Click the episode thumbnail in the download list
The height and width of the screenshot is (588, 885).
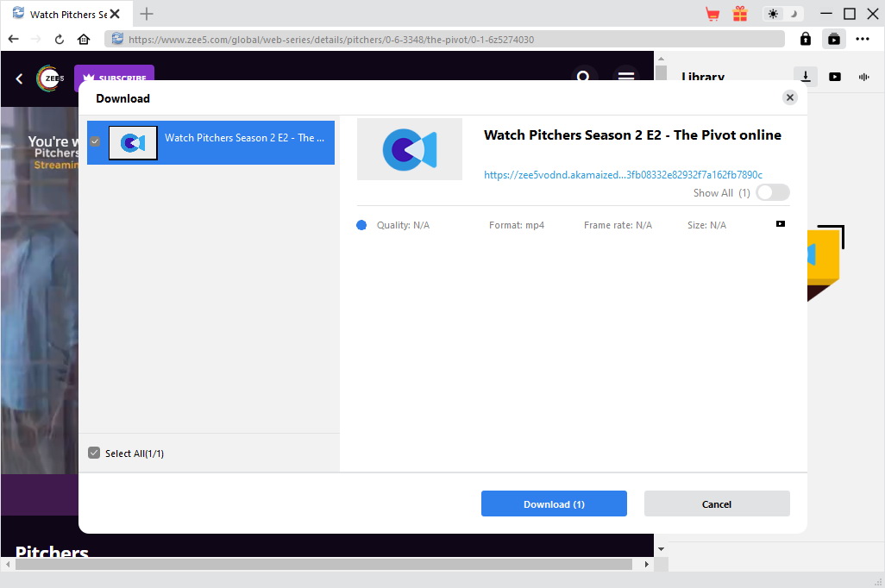tap(132, 142)
